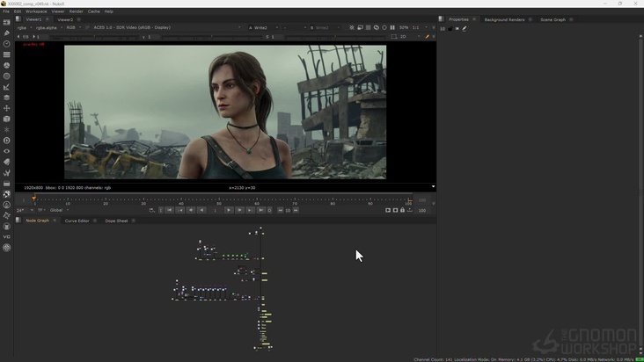The width and height of the screenshot is (644, 362).
Task: Open the Image nodes toolbar icon
Action: click(7, 22)
